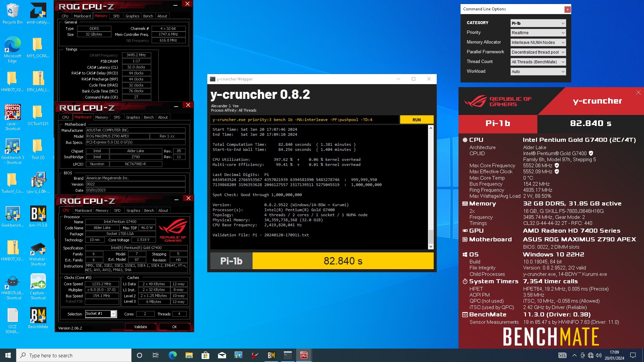Open Cortana circle icon on taskbar
644x362 pixels.
tap(140, 355)
